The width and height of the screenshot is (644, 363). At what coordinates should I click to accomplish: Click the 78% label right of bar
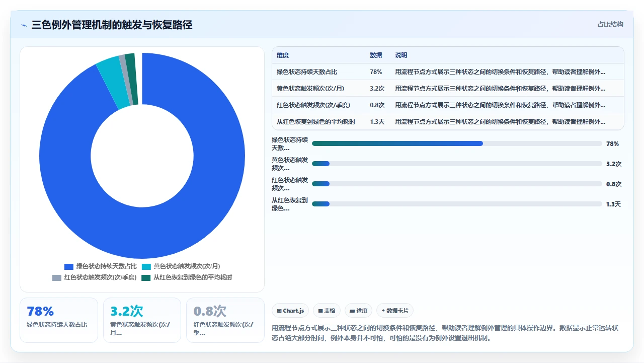pos(612,143)
